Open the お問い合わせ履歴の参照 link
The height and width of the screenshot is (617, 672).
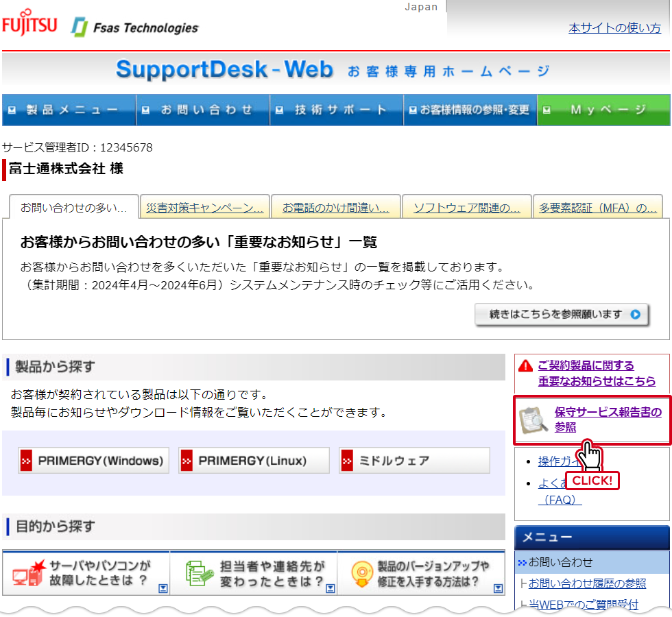pyautogui.click(x=587, y=583)
